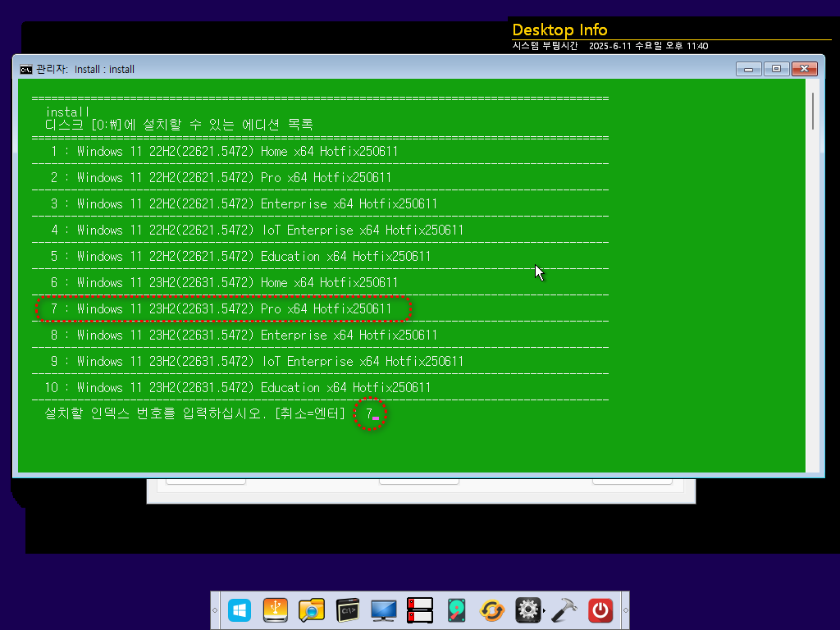Open the gear settings icon in the dock

click(527, 610)
